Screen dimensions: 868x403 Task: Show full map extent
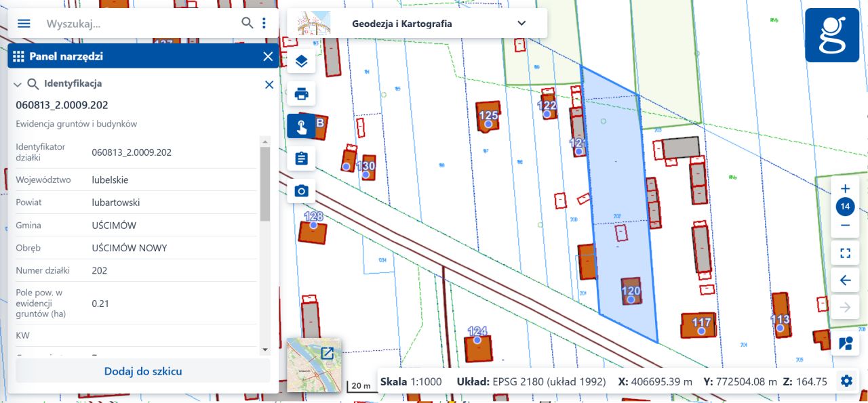[x=845, y=253]
